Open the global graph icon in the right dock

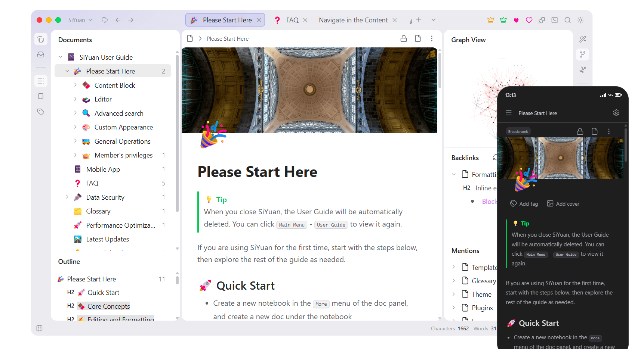583,70
